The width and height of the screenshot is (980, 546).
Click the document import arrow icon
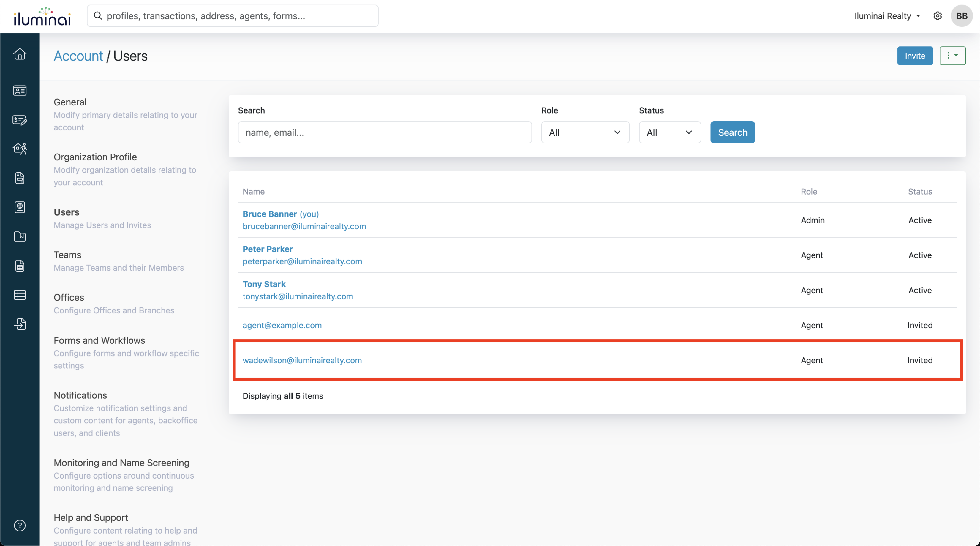tap(20, 324)
